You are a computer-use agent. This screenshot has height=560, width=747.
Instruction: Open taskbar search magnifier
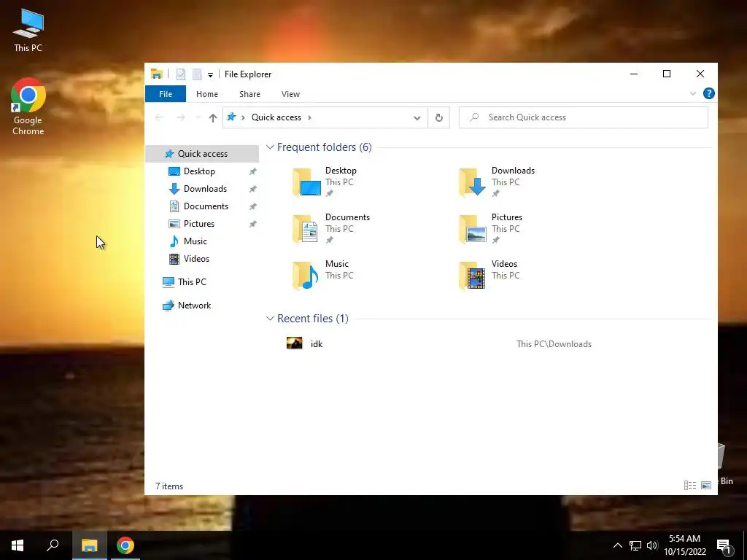tap(53, 545)
